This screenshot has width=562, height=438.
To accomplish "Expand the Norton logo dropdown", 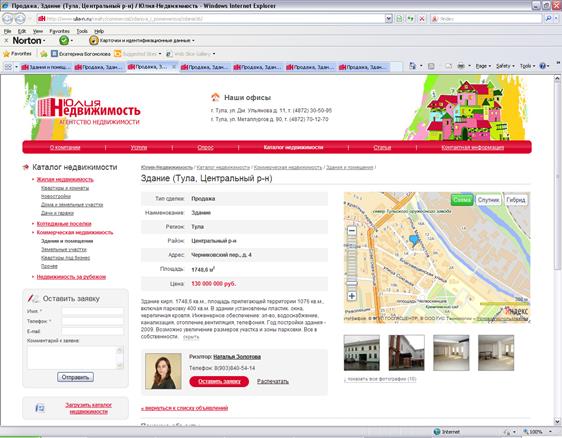I will pos(44,41).
